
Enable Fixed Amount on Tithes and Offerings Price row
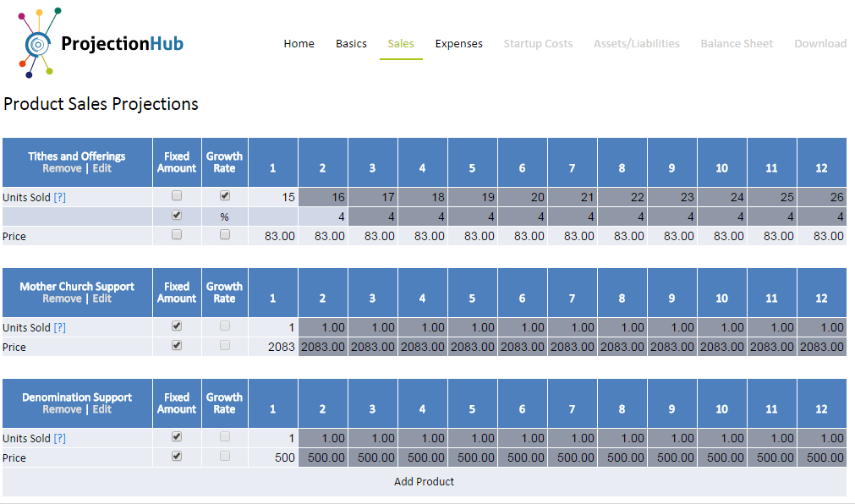click(x=176, y=236)
